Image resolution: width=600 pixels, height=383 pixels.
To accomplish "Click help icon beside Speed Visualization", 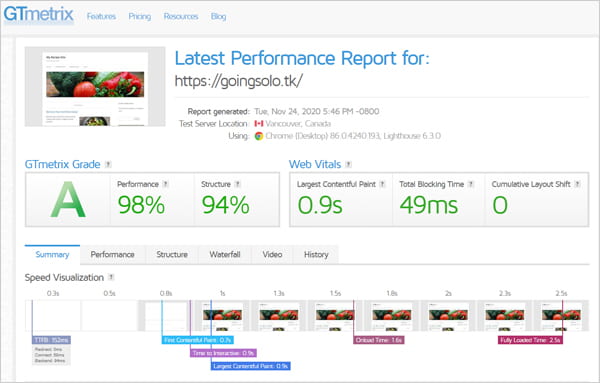I will tap(111, 277).
